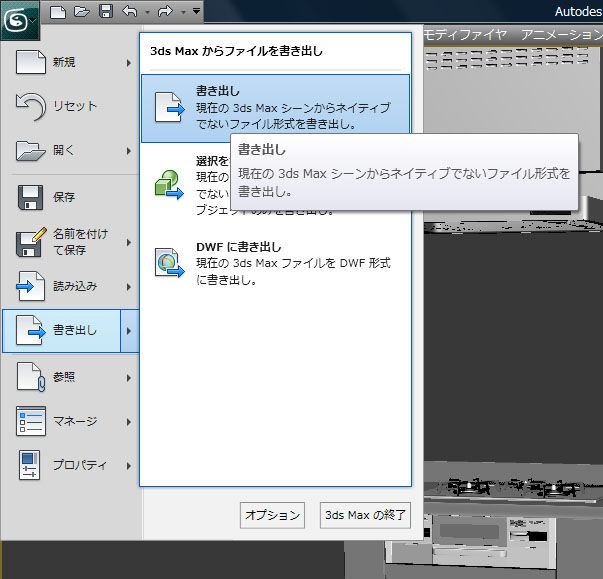Select the 読み込み menu entry
This screenshot has width=603, height=579.
(x=69, y=286)
